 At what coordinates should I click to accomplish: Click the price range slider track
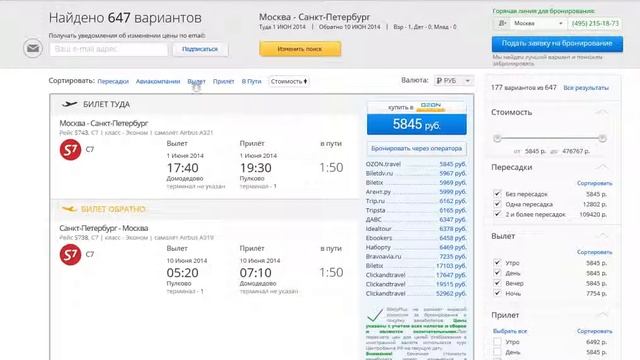[x=549, y=138]
